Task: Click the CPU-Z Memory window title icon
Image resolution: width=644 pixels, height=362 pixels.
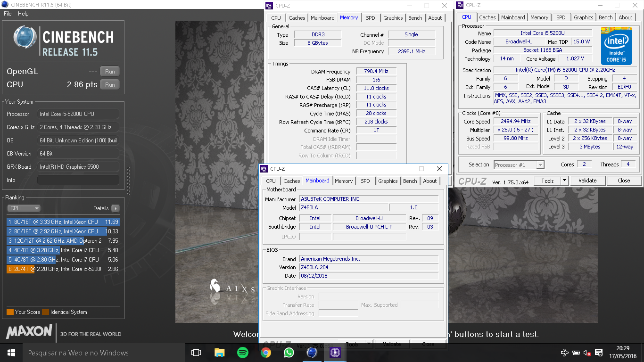Action: (270, 6)
